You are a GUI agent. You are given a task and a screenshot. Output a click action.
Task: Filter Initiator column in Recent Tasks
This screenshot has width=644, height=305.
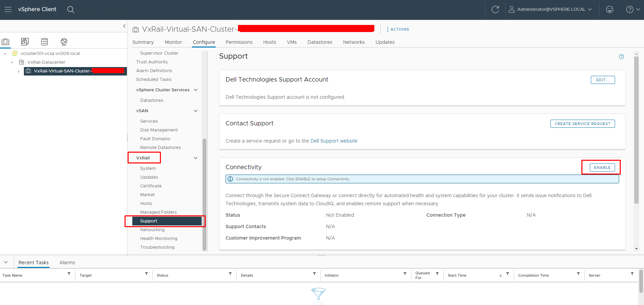(405, 274)
